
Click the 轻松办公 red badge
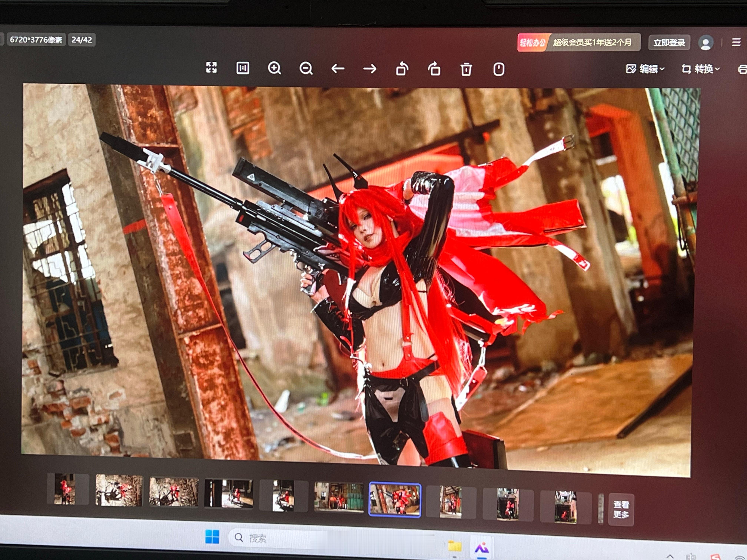532,43
